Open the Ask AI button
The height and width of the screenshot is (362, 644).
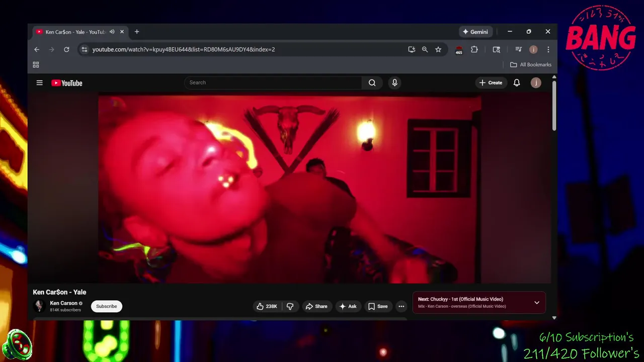pos(348,306)
